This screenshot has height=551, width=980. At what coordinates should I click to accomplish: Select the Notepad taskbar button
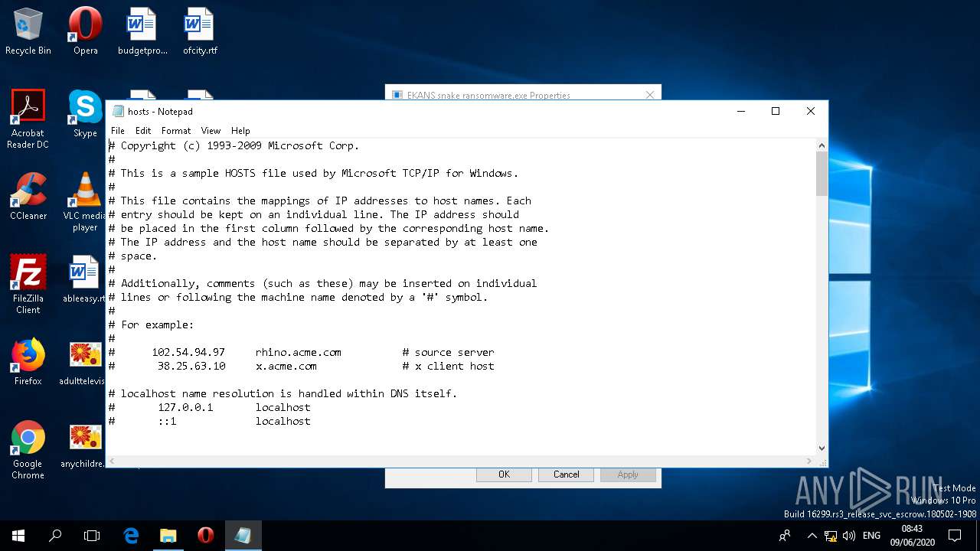(x=243, y=536)
